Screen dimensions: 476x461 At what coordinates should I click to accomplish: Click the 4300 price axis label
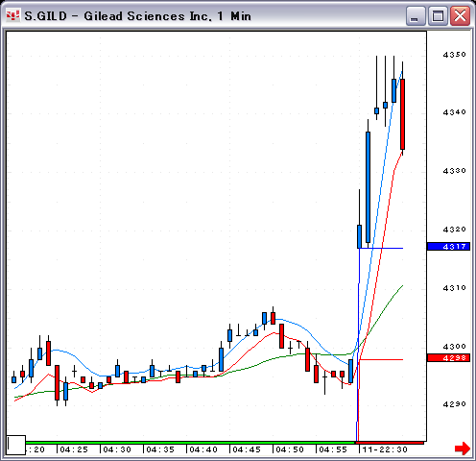[x=454, y=347]
